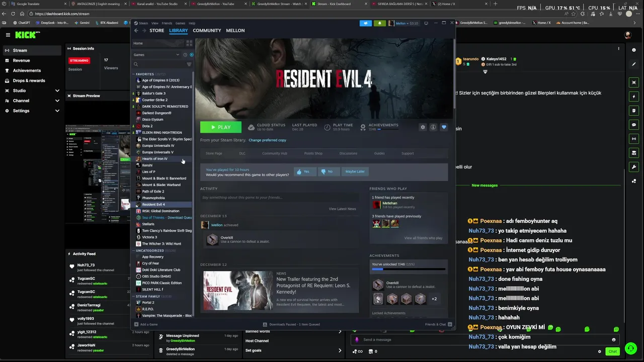Click Metehan's friend avatar

tap(376, 205)
